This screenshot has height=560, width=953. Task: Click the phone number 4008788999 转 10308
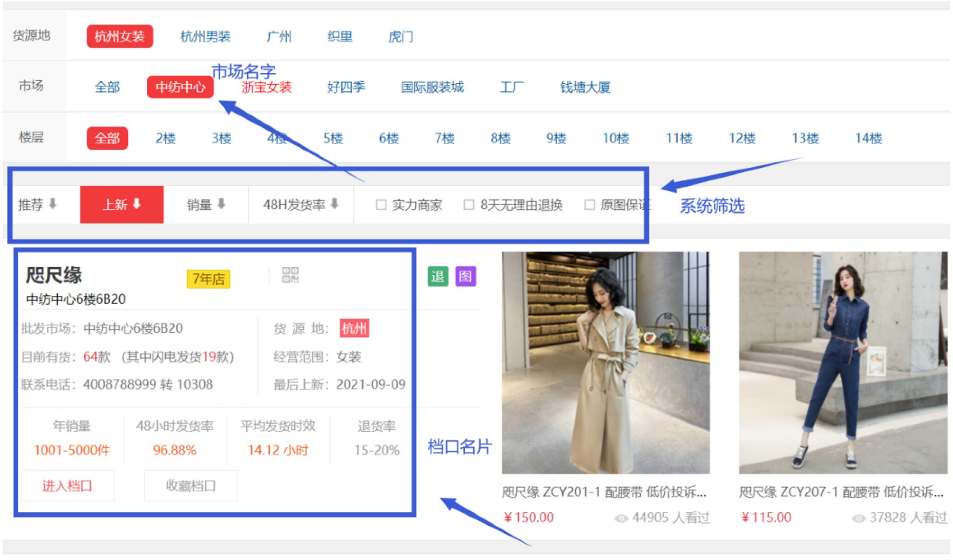click(148, 384)
